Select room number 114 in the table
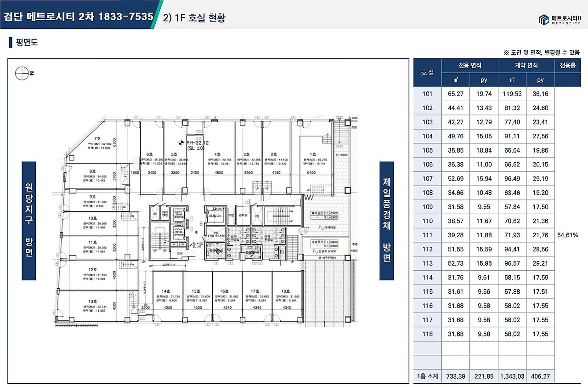 (427, 277)
